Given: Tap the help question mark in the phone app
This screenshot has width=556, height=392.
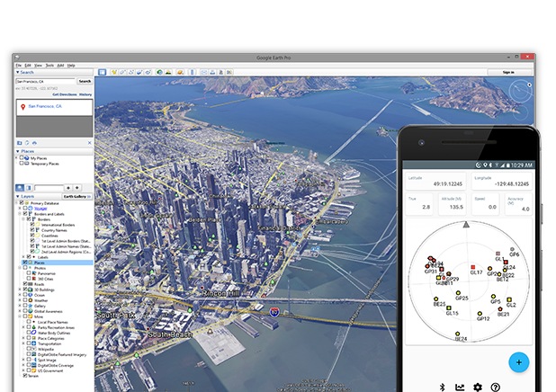Looking at the screenshot, I should click(x=496, y=387).
